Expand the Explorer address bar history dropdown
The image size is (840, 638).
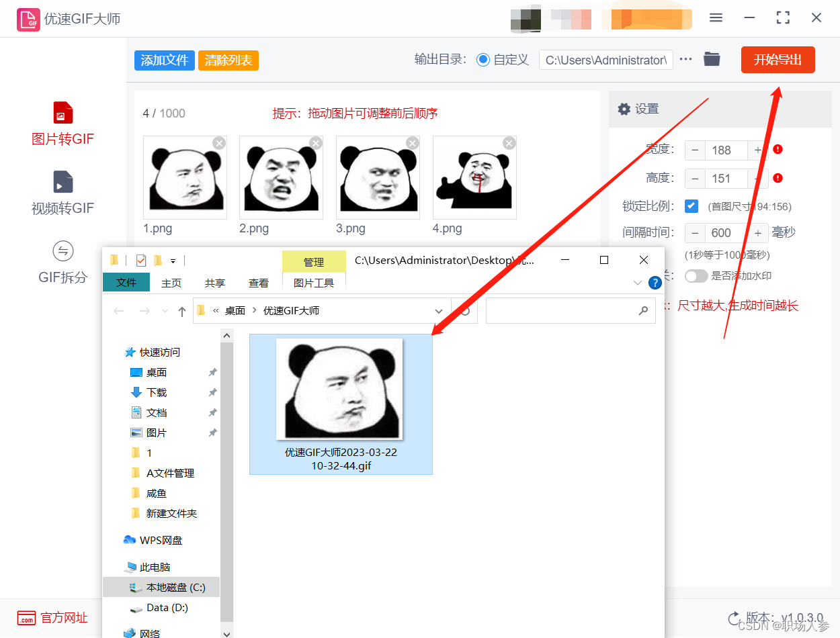tap(439, 311)
